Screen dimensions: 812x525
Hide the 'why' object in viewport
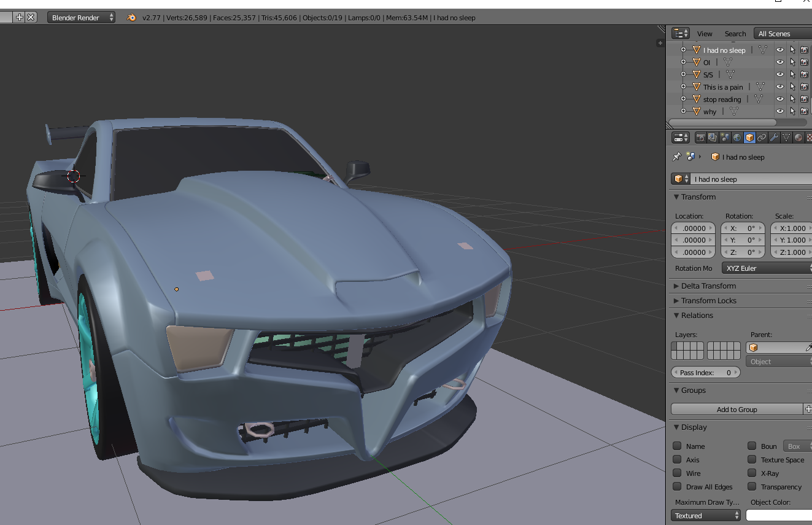(x=780, y=111)
